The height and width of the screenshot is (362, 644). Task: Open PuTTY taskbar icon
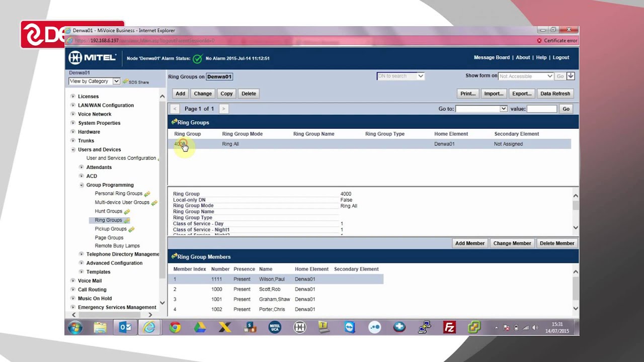[x=425, y=328]
